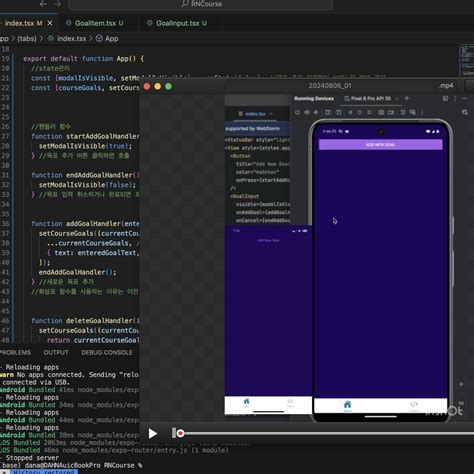Viewport: 474px width, 474px height.
Task: Tap the Home tab in the Pixel emulator
Action: [x=347, y=406]
